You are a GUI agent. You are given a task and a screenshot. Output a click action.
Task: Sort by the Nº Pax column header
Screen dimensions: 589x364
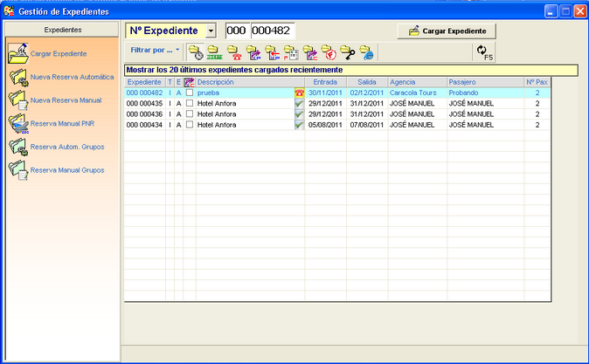coord(537,82)
